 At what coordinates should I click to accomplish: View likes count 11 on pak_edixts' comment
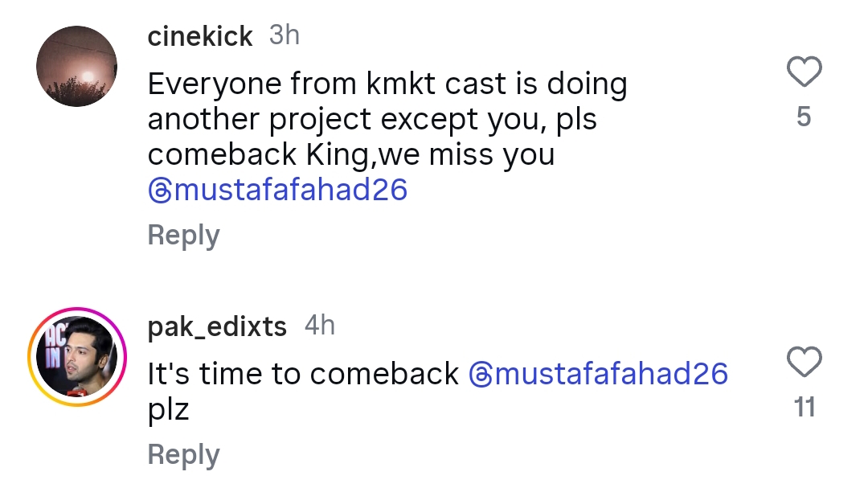click(805, 408)
